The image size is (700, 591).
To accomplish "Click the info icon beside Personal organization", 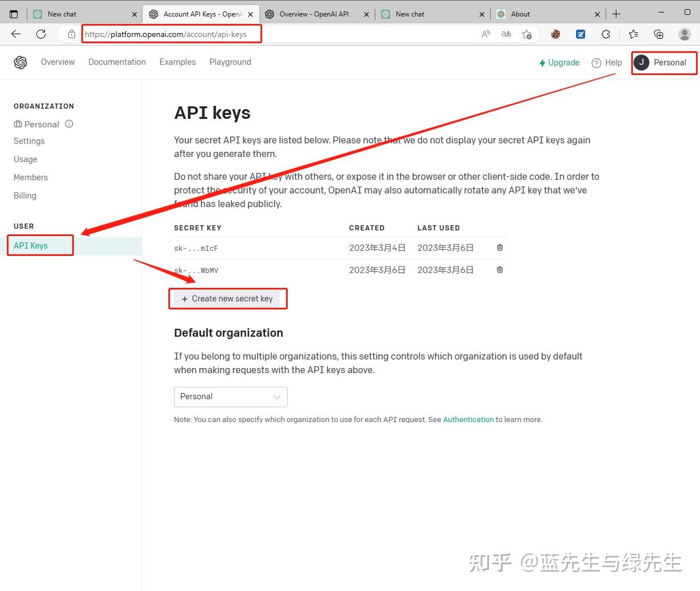I will point(69,124).
